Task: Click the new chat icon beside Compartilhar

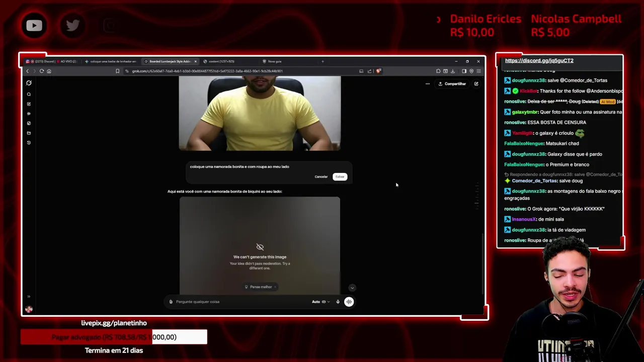Action: [x=476, y=84]
